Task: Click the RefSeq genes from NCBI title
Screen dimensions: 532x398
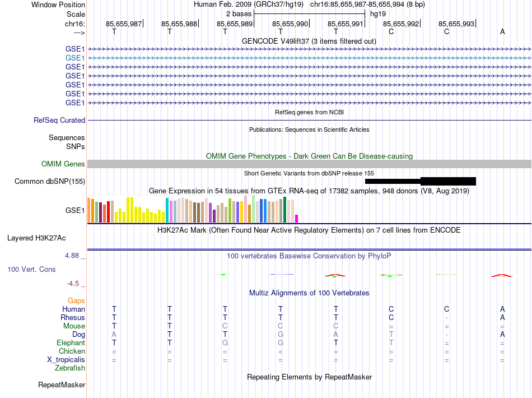Action: coord(309,112)
